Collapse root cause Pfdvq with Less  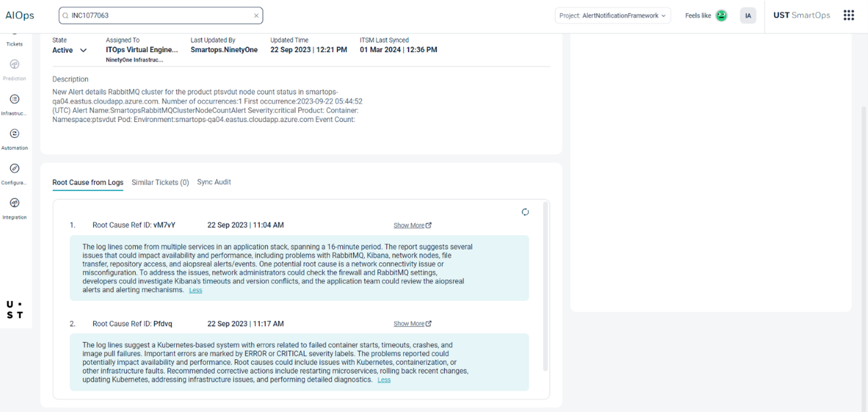[x=384, y=380]
